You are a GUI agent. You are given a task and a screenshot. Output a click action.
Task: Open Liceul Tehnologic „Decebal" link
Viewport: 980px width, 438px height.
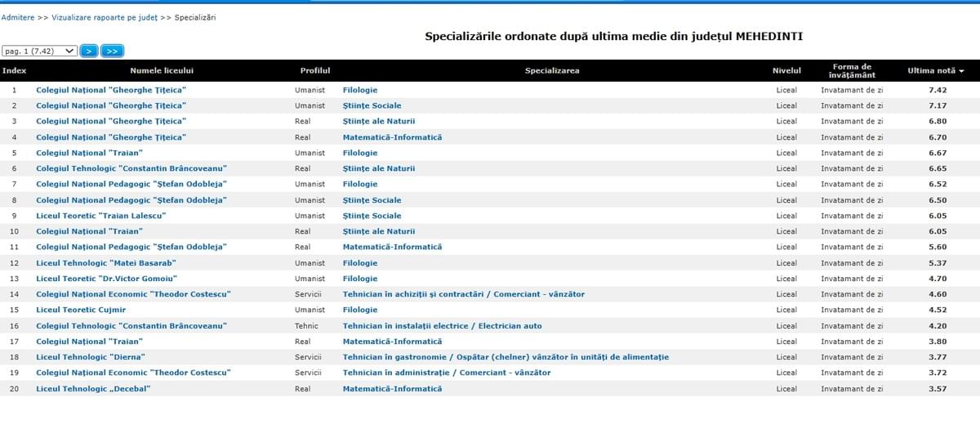(93, 389)
